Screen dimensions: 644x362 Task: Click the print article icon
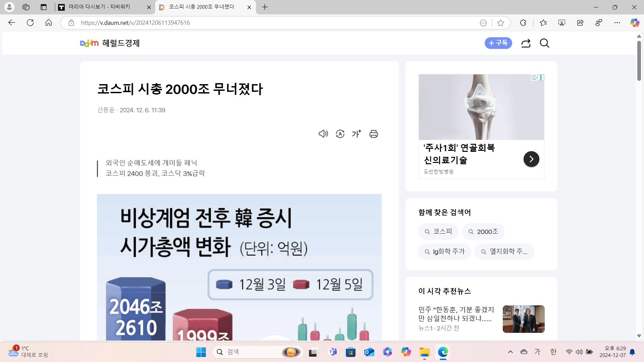[374, 134]
